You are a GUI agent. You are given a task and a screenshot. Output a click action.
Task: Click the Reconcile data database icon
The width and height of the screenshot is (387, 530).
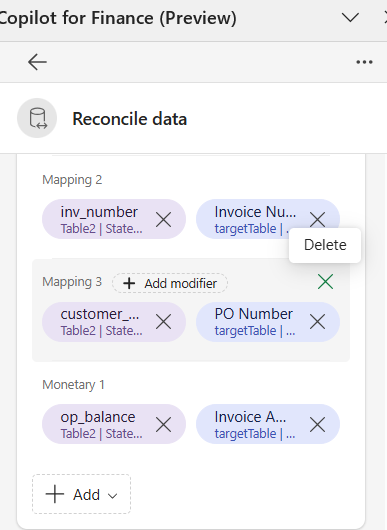click(x=37, y=118)
